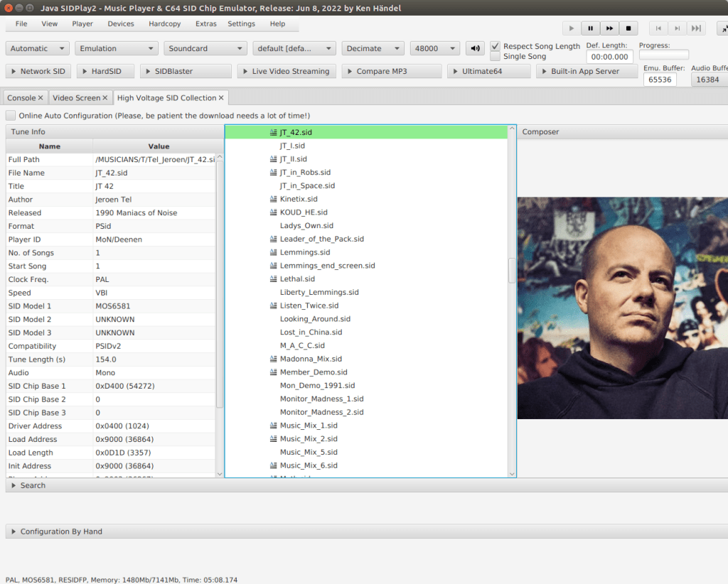Open the Extras menu
728x584 pixels.
[x=206, y=23]
